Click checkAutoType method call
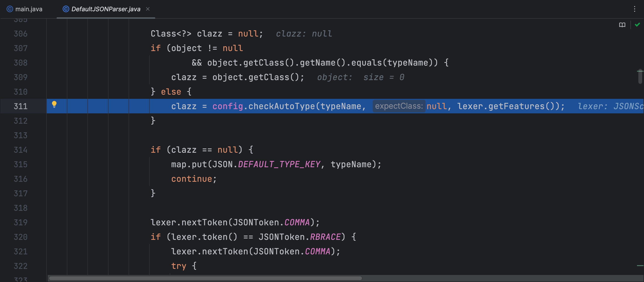This screenshot has width=644, height=282. point(282,106)
